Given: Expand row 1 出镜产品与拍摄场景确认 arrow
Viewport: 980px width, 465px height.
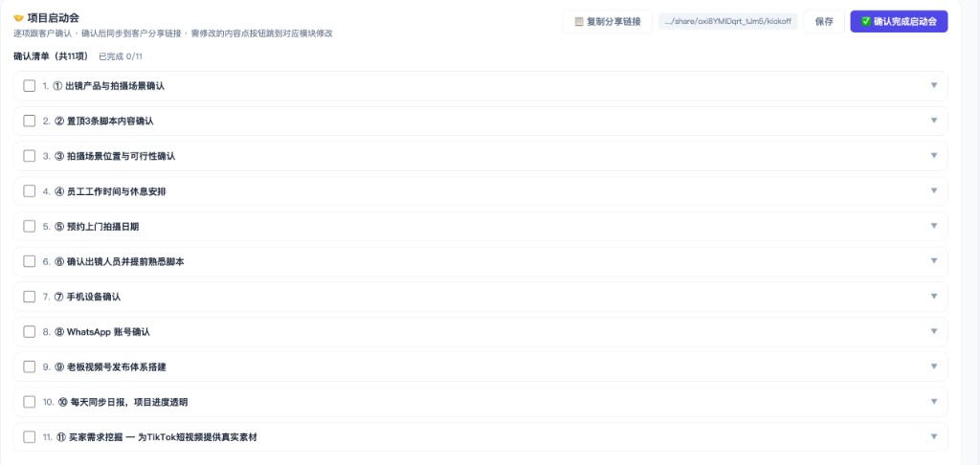Looking at the screenshot, I should (934, 85).
